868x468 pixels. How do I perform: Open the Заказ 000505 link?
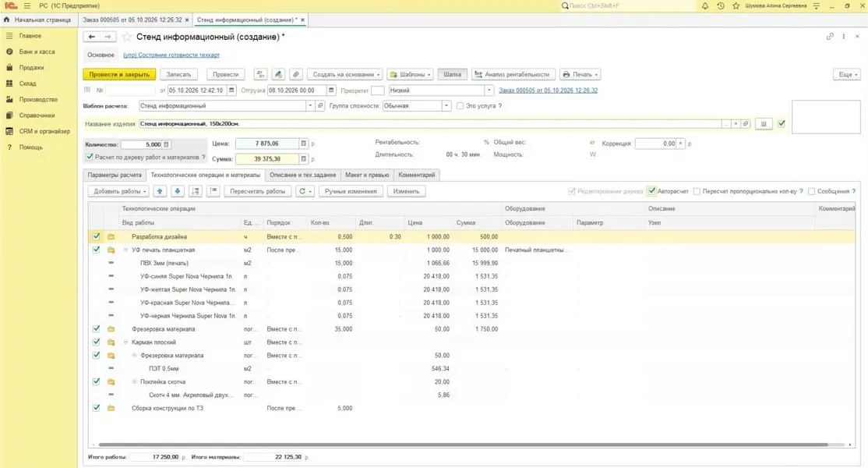click(548, 90)
